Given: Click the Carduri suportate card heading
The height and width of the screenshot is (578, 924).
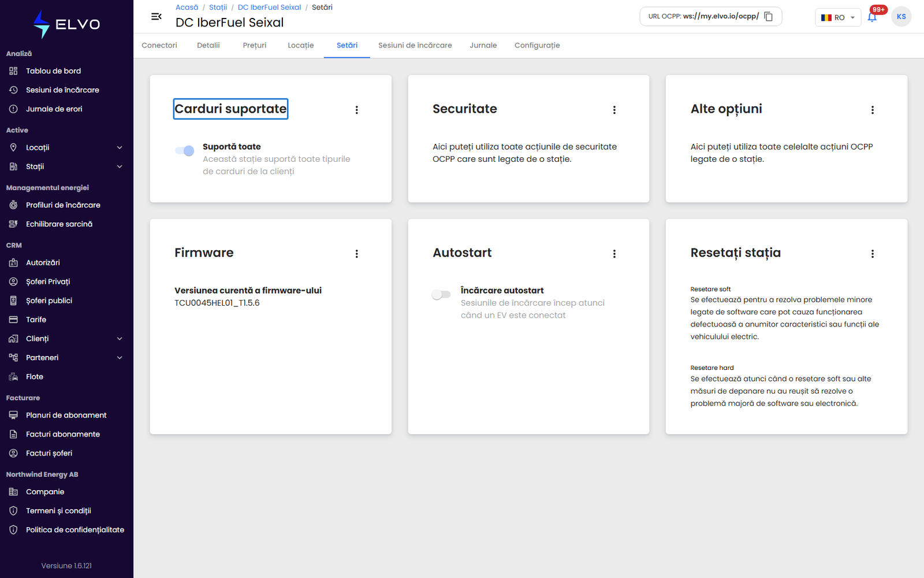Looking at the screenshot, I should tap(230, 109).
